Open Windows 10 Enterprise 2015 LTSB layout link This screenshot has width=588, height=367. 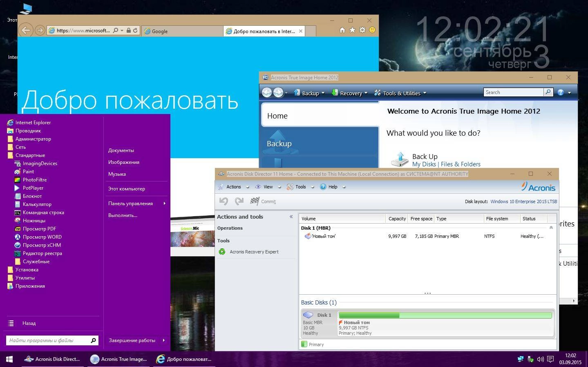coord(523,201)
